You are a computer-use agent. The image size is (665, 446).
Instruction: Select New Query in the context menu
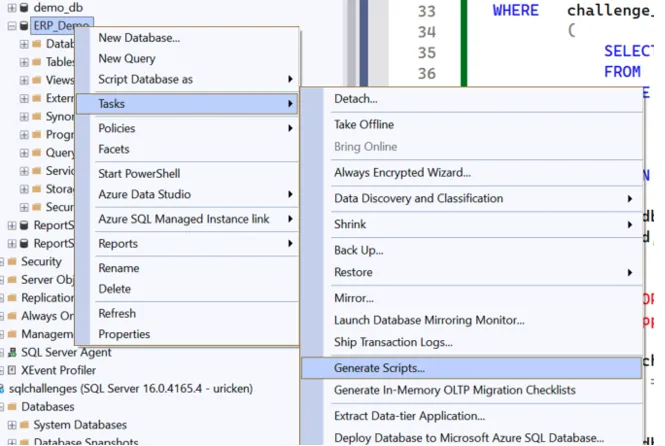[x=126, y=59]
